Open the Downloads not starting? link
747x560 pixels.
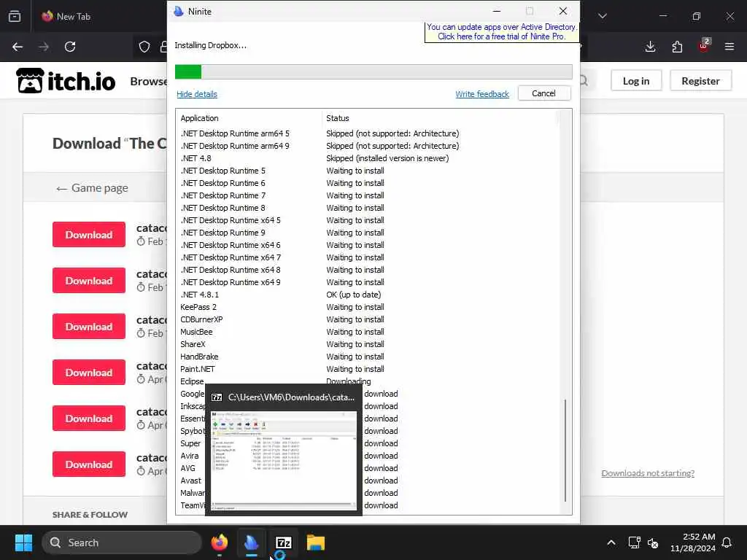648,472
